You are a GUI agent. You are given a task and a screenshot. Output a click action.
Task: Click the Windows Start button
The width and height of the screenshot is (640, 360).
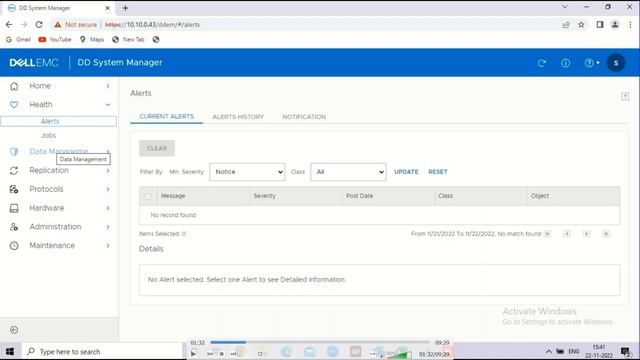10,351
